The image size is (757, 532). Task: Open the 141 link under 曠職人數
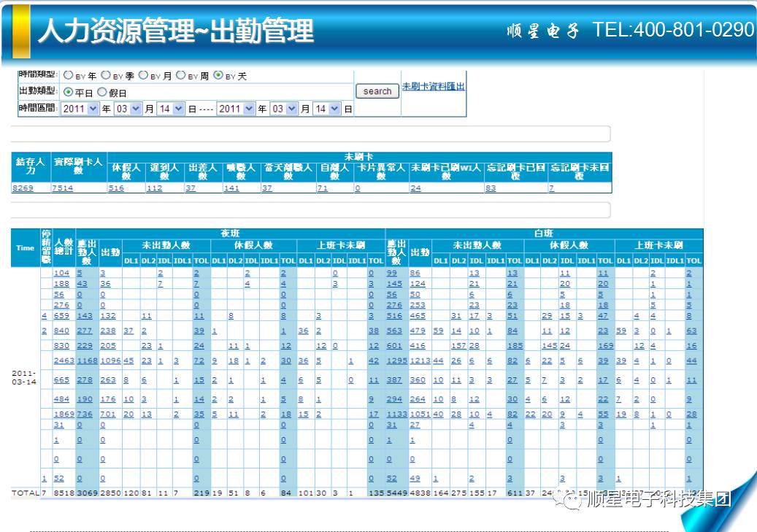coord(231,188)
